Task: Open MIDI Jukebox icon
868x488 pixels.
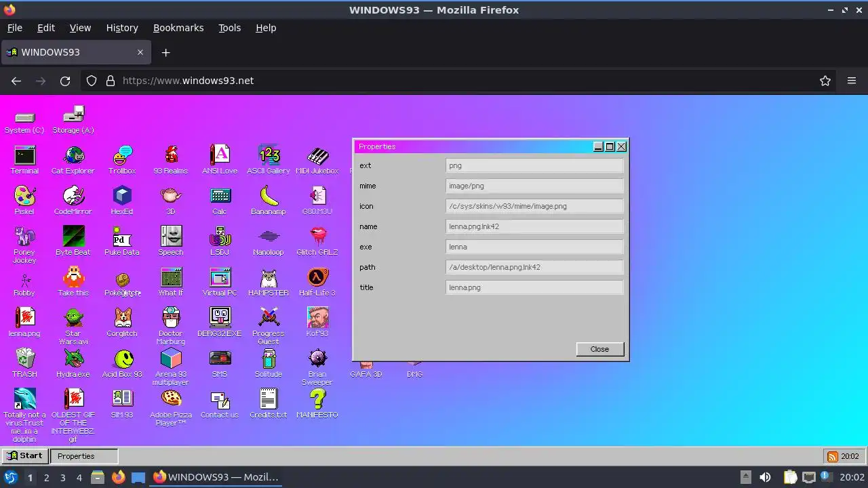Action: (x=317, y=161)
